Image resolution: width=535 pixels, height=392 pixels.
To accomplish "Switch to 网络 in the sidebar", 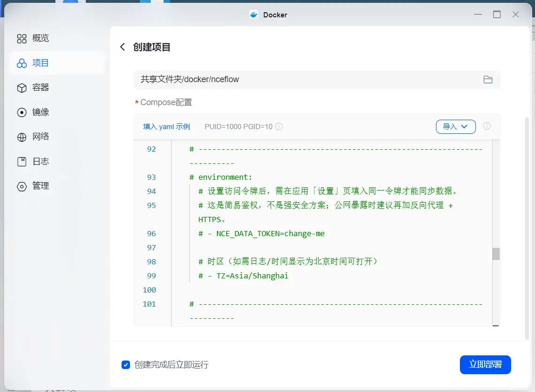I will [x=57, y=137].
